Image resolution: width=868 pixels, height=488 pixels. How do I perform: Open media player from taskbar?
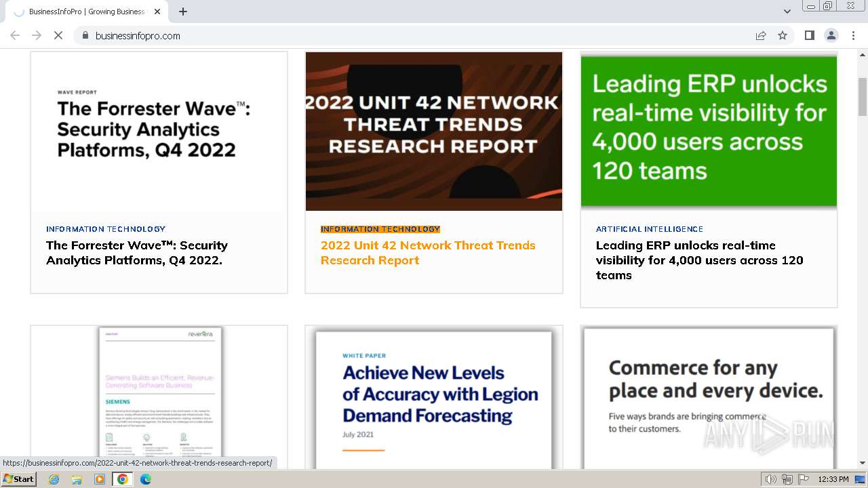(x=100, y=479)
